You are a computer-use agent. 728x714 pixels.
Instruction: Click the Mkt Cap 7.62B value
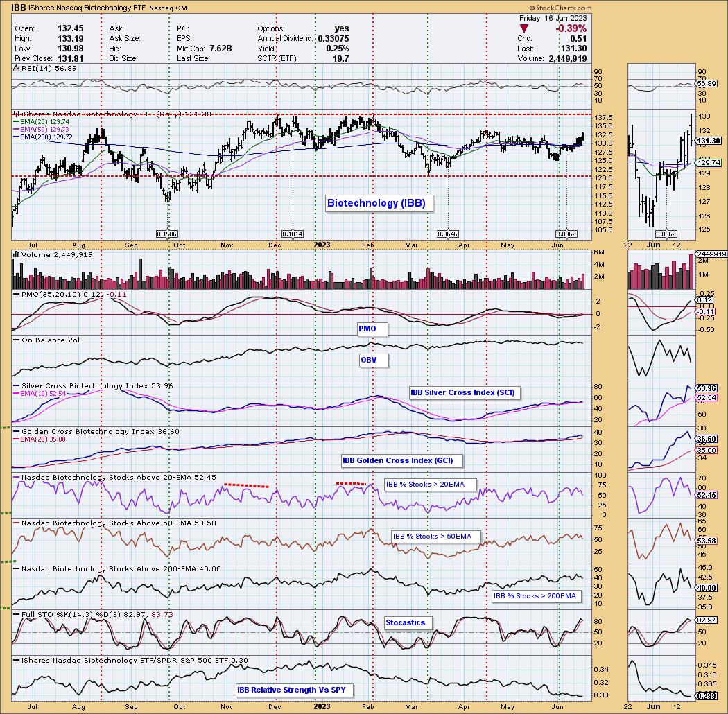tap(220, 49)
